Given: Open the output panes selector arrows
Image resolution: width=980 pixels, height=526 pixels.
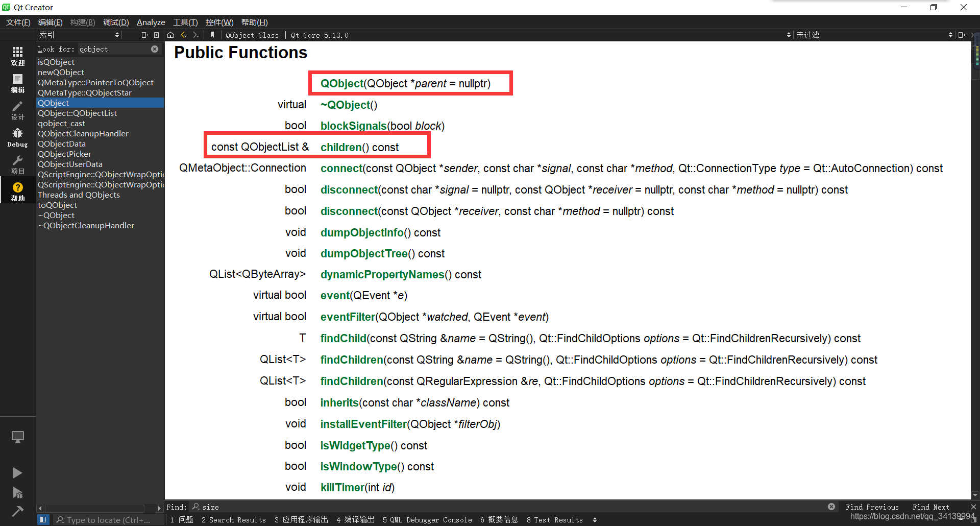Looking at the screenshot, I should tap(595, 520).
